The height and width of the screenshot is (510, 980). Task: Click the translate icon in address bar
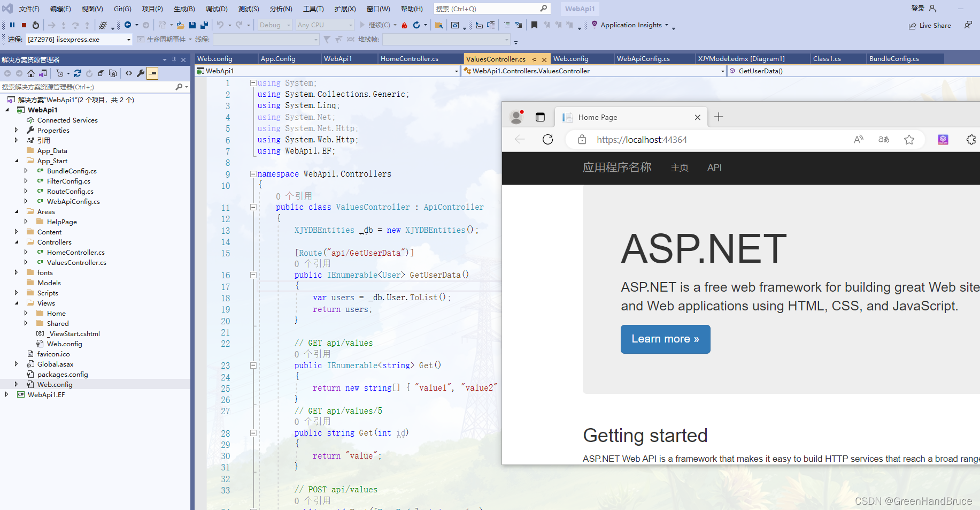[884, 140]
